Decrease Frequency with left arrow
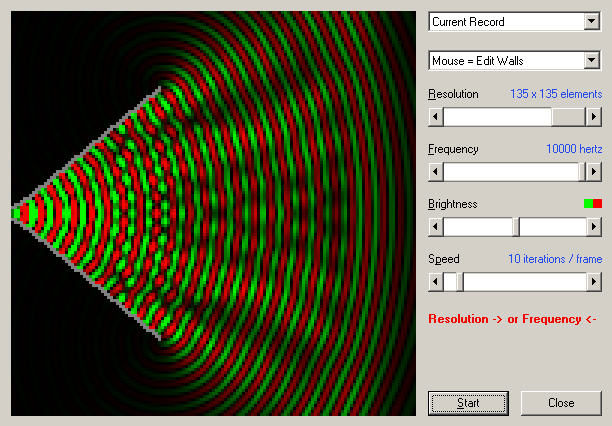Image resolution: width=612 pixels, height=426 pixels. (x=436, y=171)
